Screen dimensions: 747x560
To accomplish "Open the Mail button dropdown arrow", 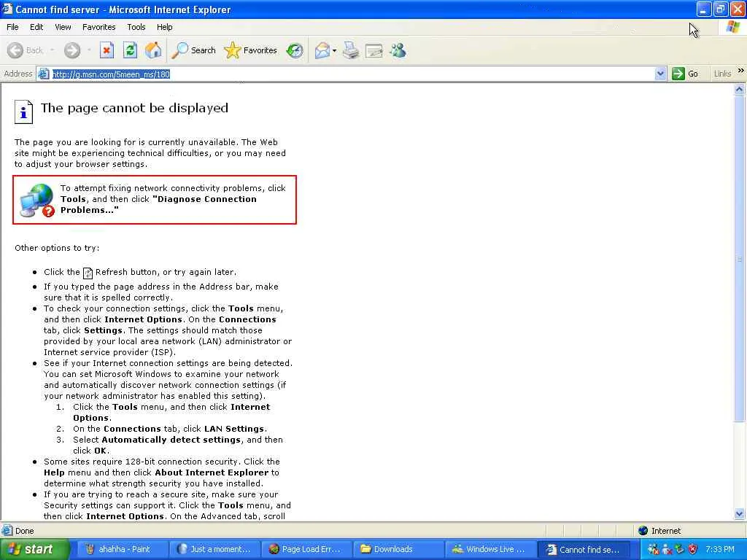I will (334, 50).
